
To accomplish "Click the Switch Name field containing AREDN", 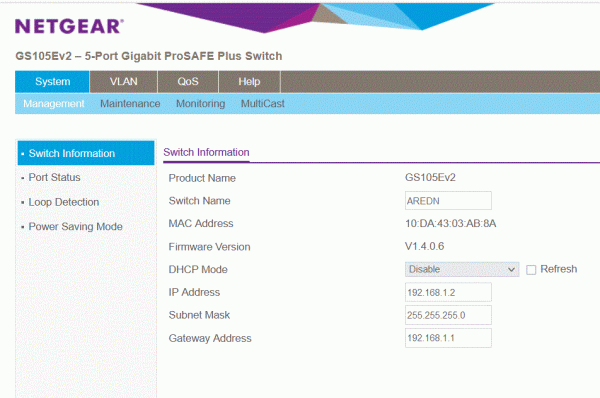I will (448, 201).
